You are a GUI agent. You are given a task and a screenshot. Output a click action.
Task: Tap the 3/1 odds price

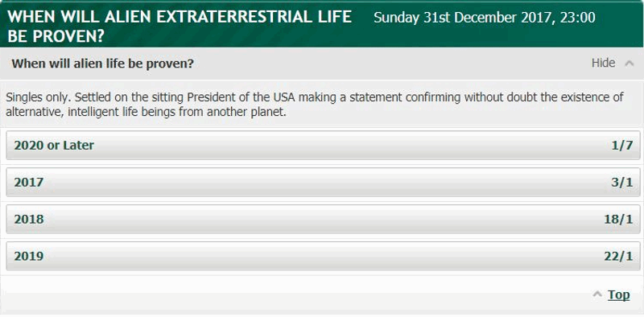click(x=621, y=183)
